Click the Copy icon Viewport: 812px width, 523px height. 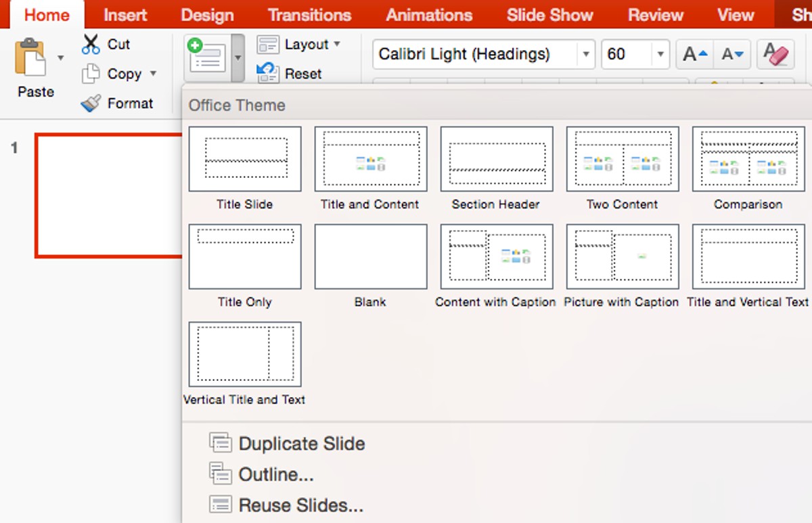[x=91, y=74]
